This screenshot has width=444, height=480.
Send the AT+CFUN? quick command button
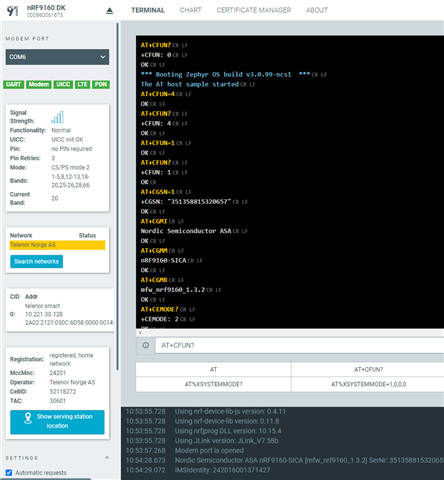pos(368,369)
